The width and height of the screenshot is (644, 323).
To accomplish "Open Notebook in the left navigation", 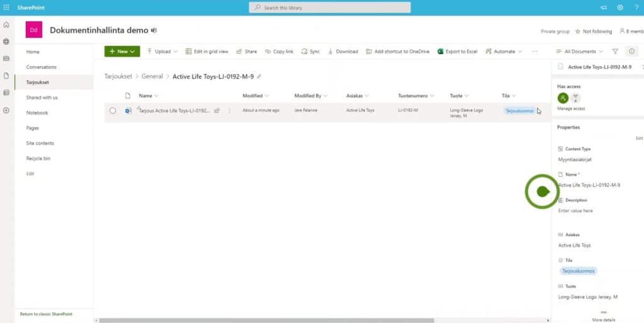I will [x=37, y=113].
